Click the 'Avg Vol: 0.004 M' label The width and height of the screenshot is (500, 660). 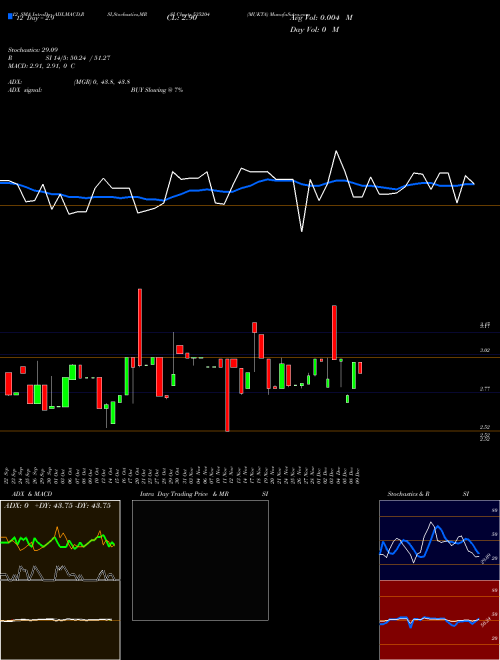pyautogui.click(x=322, y=18)
